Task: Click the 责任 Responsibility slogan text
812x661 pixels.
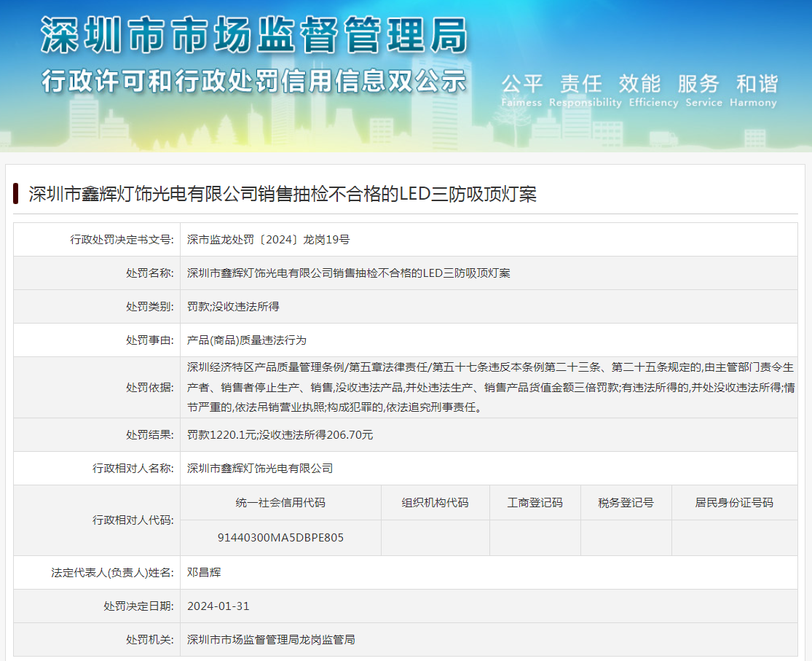Action: tap(586, 90)
